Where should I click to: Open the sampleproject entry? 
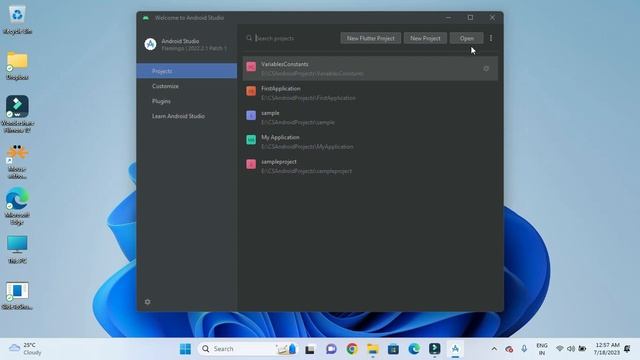coord(370,167)
